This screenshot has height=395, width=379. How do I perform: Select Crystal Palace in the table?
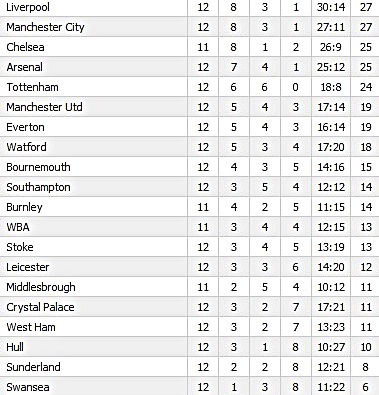40,307
